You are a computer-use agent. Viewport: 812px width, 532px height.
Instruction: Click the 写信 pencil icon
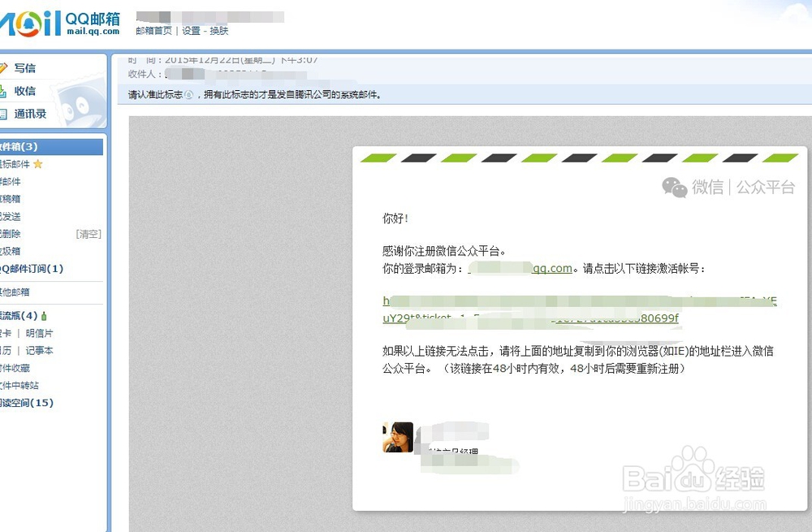pos(3,68)
